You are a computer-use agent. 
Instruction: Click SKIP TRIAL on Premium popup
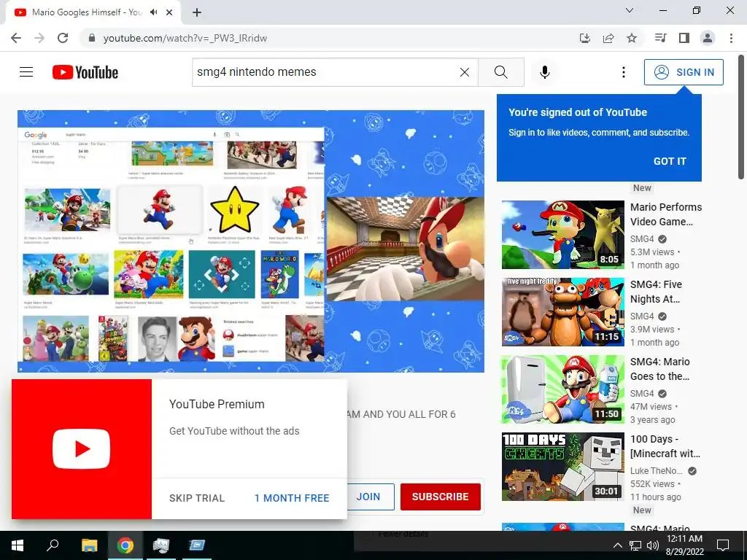pos(197,498)
